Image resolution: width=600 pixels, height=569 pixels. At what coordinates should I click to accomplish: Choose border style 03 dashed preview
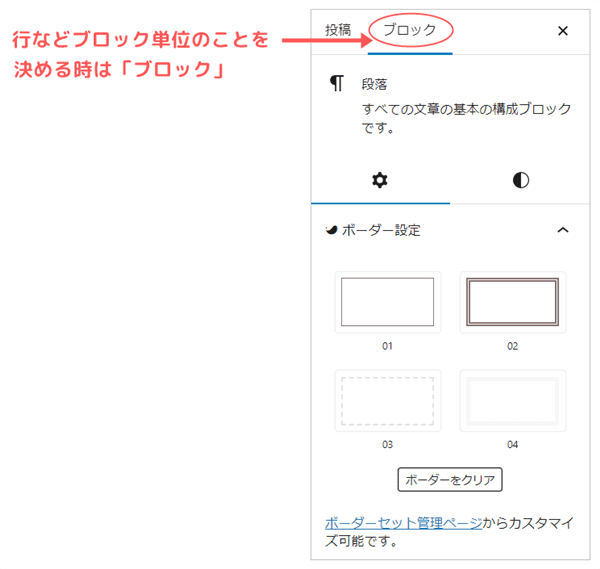387,400
